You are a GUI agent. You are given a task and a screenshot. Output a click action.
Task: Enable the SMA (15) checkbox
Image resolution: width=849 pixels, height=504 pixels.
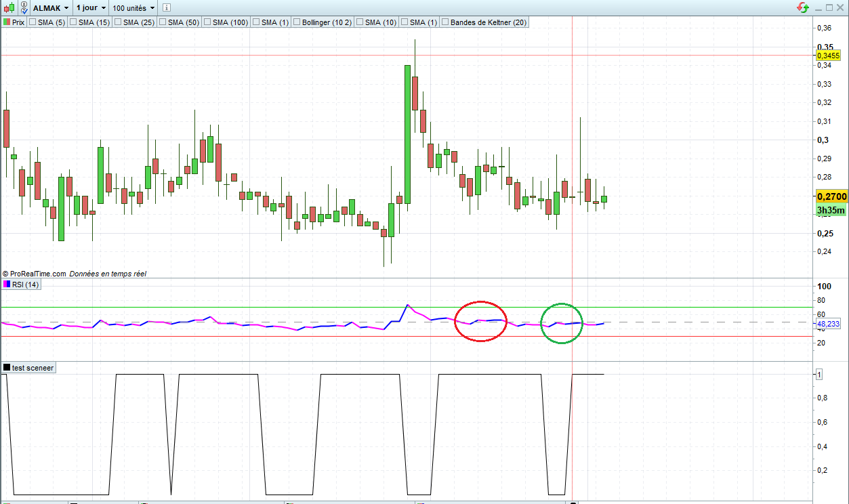[x=73, y=22]
